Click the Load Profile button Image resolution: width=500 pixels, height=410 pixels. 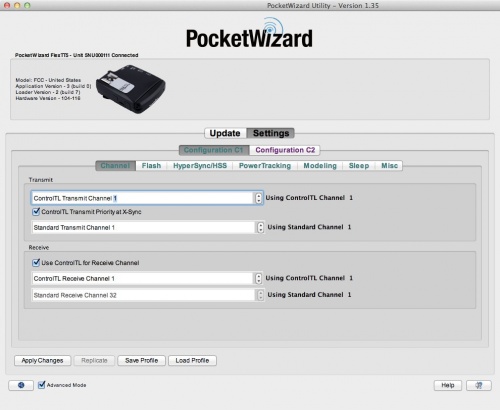click(x=192, y=360)
